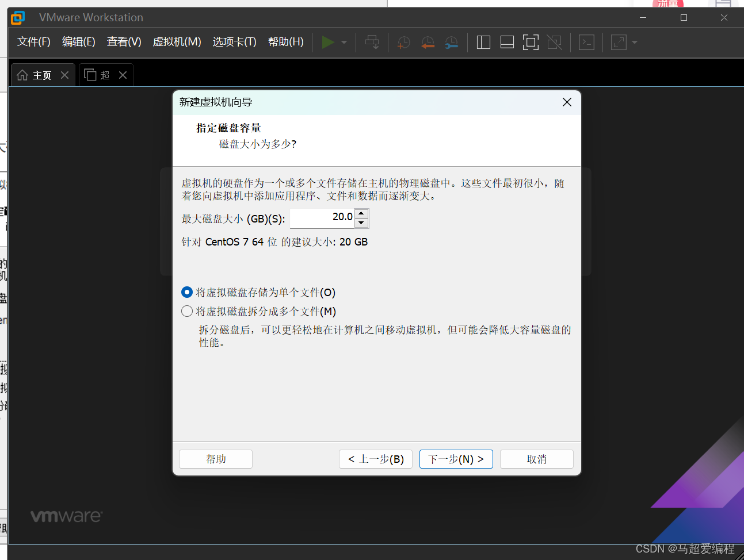The width and height of the screenshot is (744, 560).
Task: Revert to snapshot toolbar icon
Action: point(428,42)
